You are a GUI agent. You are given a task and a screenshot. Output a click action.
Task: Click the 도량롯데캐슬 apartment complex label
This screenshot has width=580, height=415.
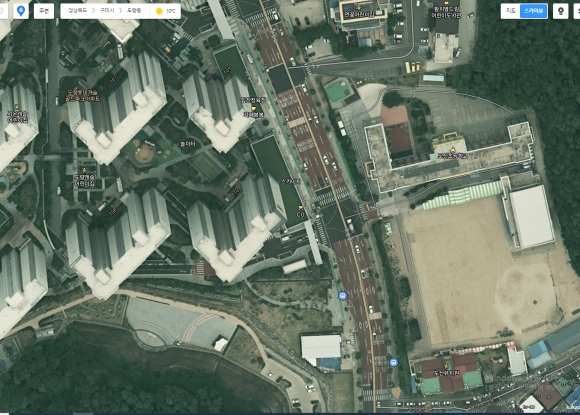coord(83,95)
